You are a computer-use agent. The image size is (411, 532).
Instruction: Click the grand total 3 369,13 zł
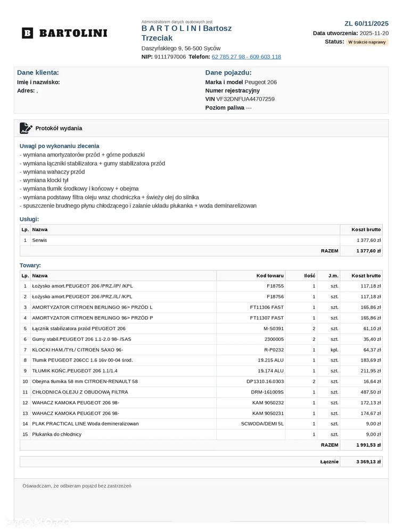368,462
